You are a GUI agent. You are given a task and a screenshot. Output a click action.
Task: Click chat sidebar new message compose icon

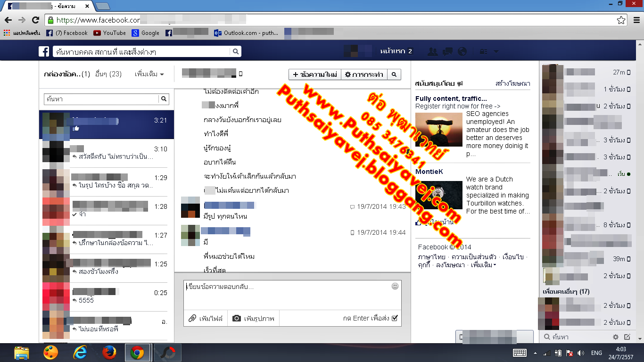627,337
